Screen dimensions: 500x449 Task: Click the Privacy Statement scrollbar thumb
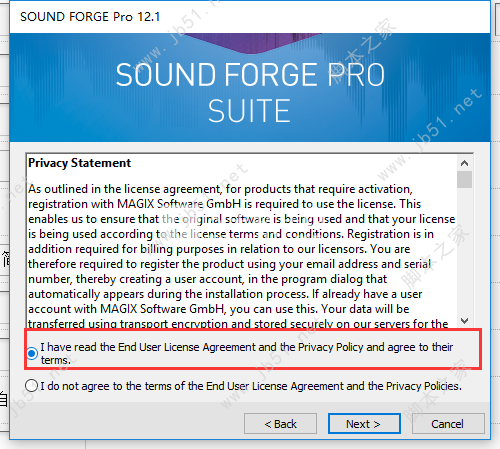[x=464, y=179]
